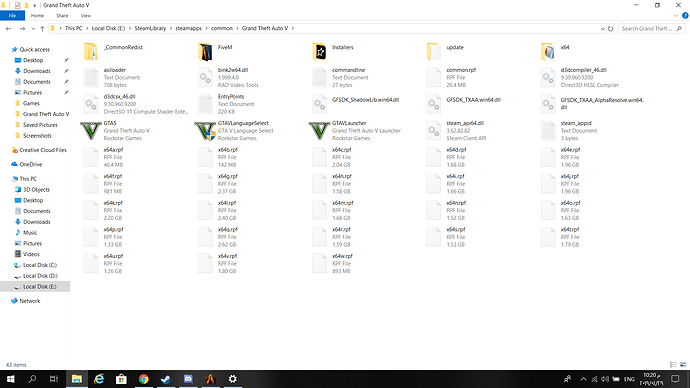The image size is (690, 388).
Task: Click the Refresh icon in address bar
Action: click(610, 29)
